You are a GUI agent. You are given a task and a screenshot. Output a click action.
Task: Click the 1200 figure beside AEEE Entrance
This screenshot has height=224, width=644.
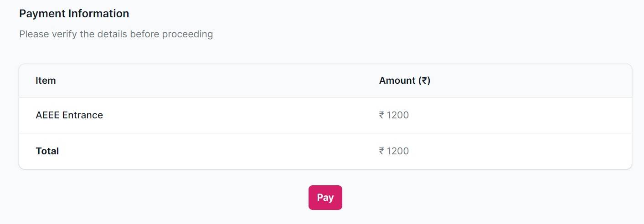(x=398, y=115)
